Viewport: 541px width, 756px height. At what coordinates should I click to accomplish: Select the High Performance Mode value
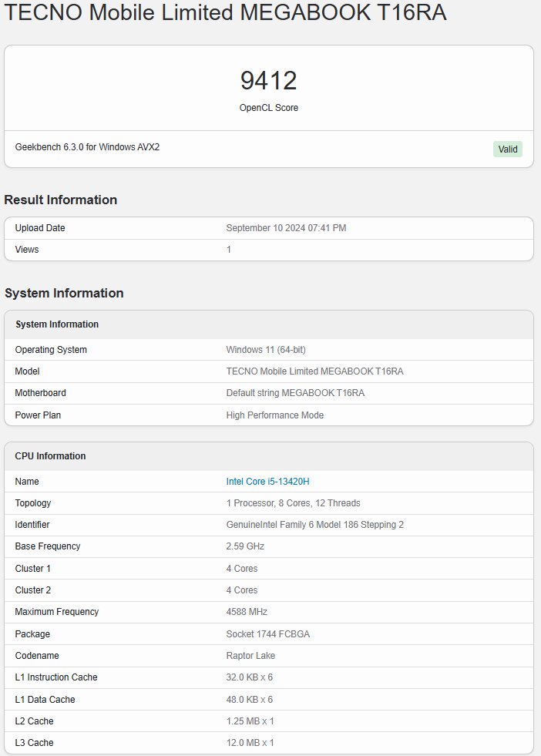(275, 415)
